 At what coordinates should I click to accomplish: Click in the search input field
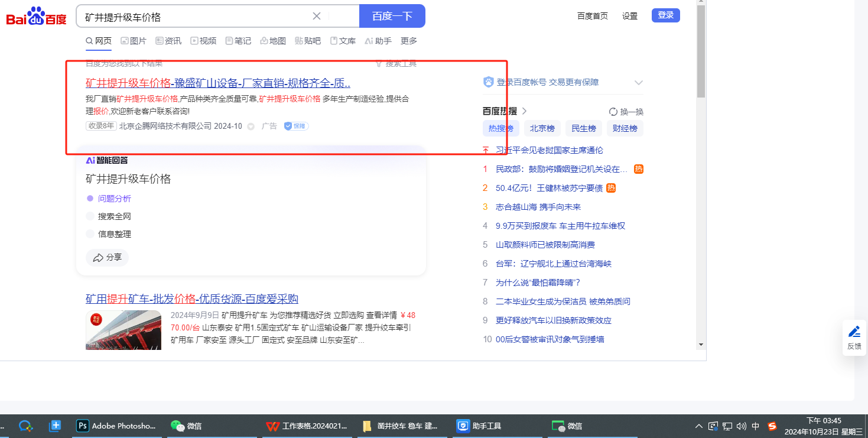(x=195, y=17)
